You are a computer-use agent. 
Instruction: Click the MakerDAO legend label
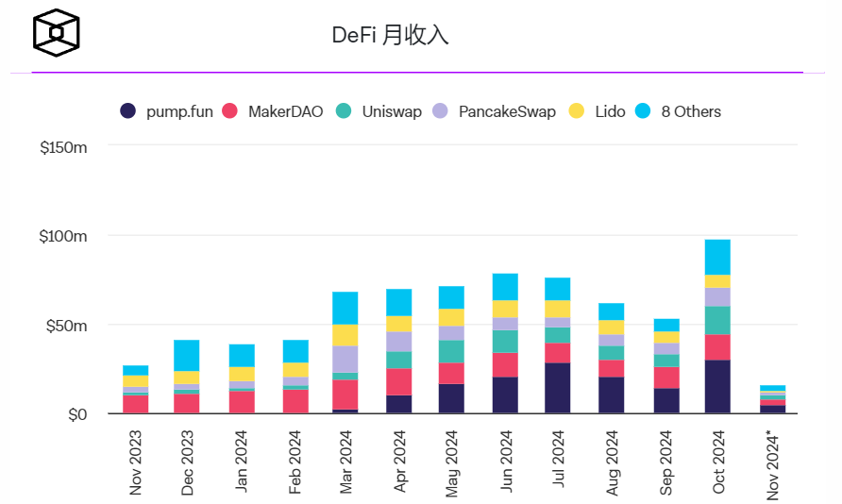(286, 111)
